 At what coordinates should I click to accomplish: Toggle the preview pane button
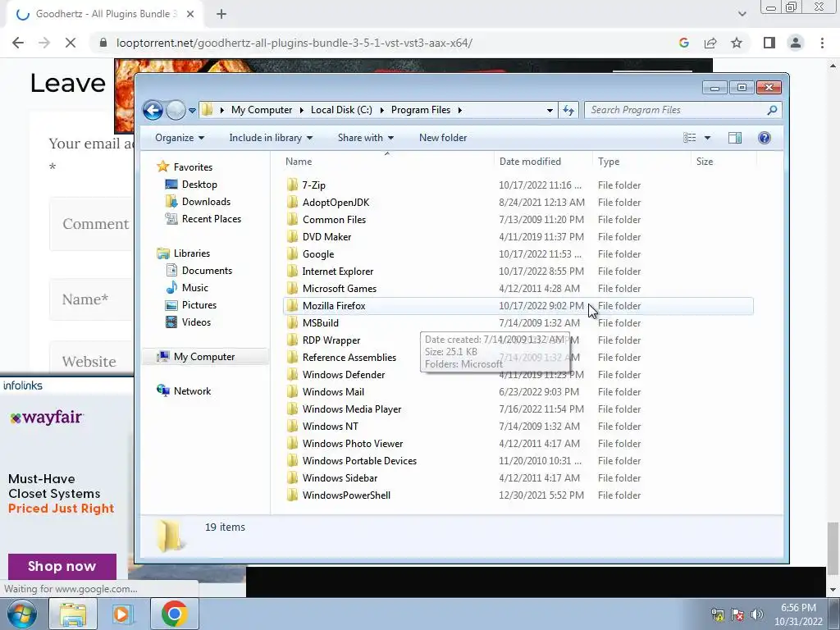(735, 138)
